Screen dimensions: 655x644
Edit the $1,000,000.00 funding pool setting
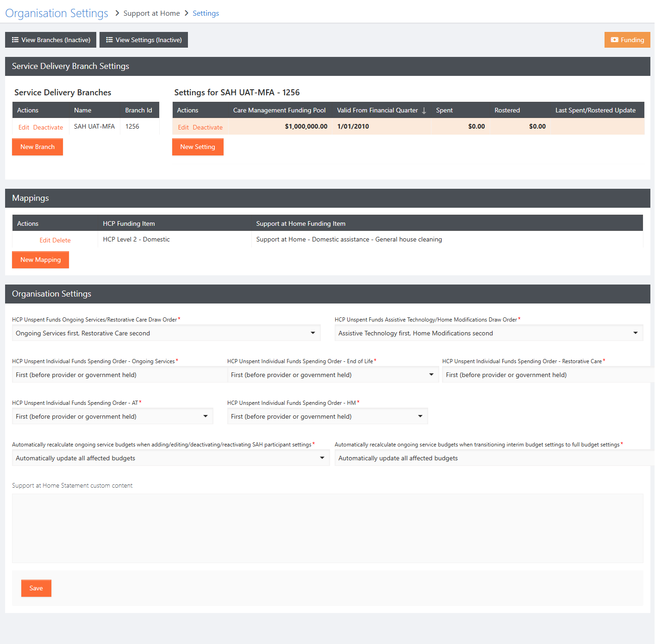pos(183,127)
